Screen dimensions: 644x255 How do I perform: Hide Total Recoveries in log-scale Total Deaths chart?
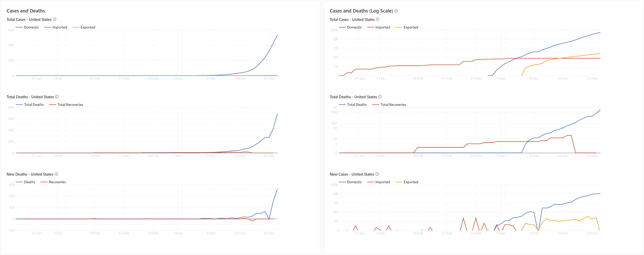(393, 105)
